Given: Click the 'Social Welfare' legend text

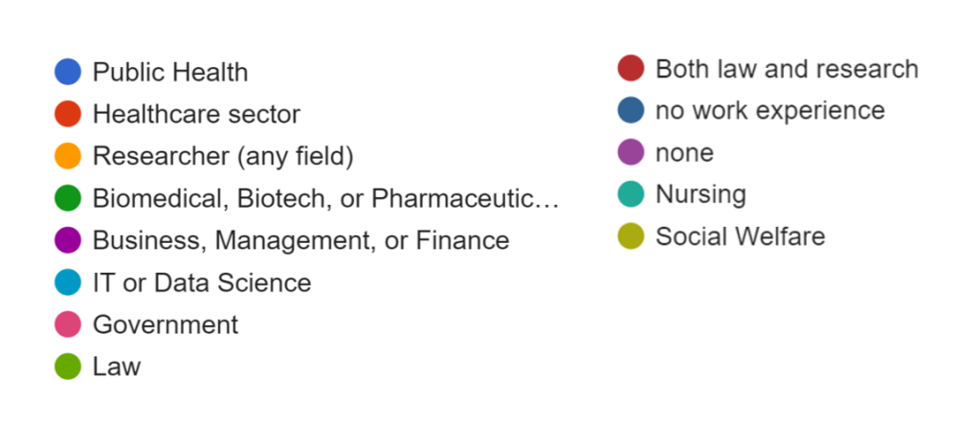Looking at the screenshot, I should pyautogui.click(x=740, y=235).
